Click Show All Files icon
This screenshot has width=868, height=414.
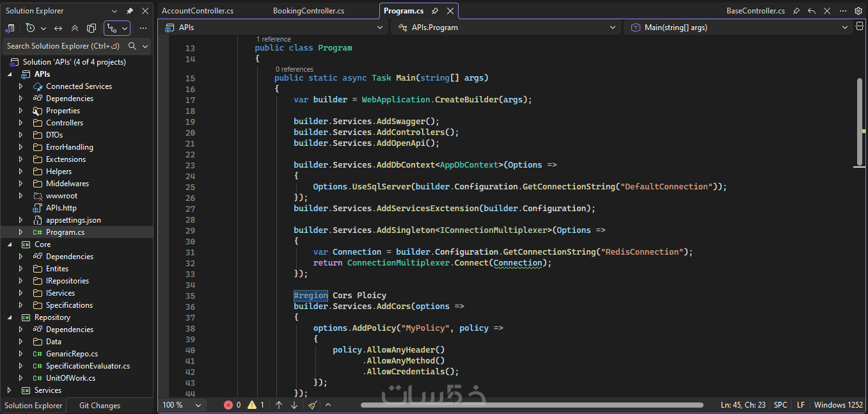point(91,28)
